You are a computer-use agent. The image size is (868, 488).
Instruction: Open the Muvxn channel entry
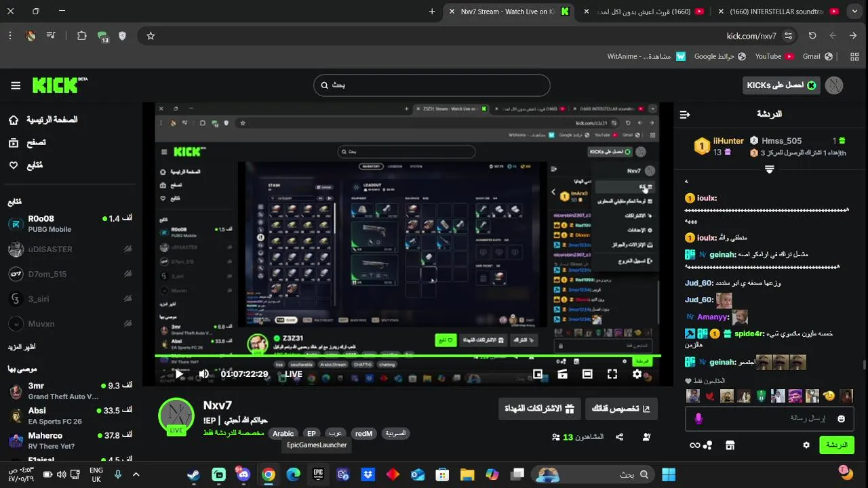click(71, 324)
